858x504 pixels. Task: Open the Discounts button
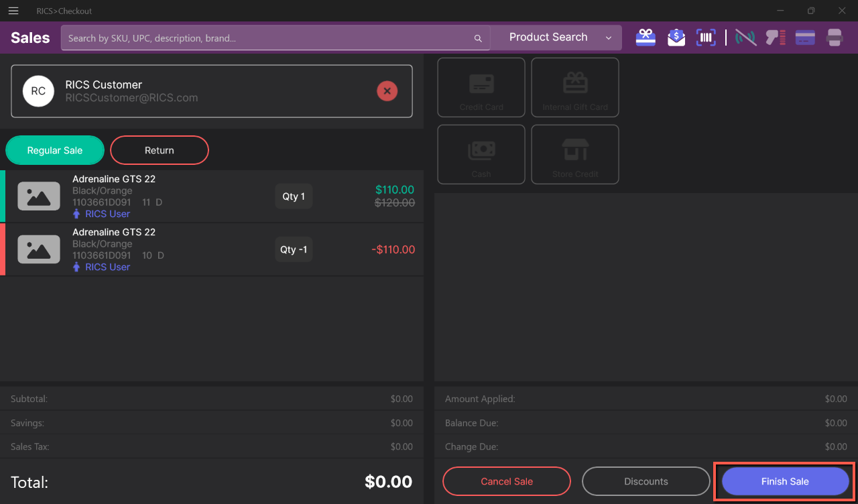click(646, 481)
